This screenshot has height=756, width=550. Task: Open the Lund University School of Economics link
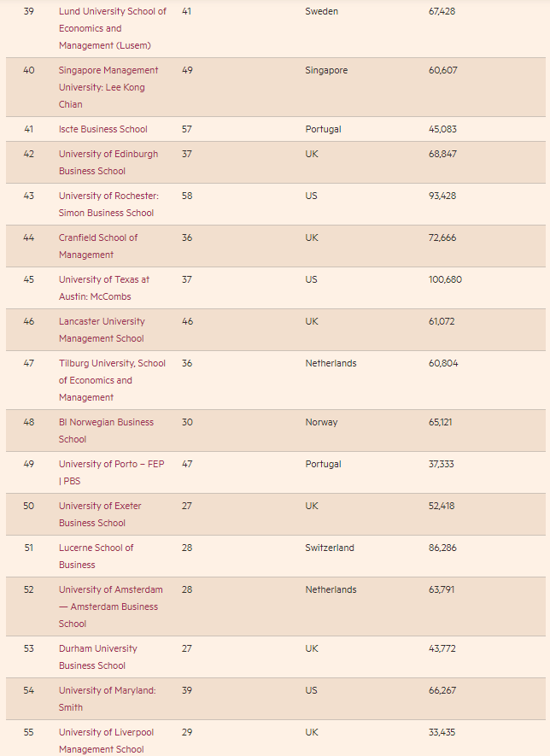click(112, 28)
